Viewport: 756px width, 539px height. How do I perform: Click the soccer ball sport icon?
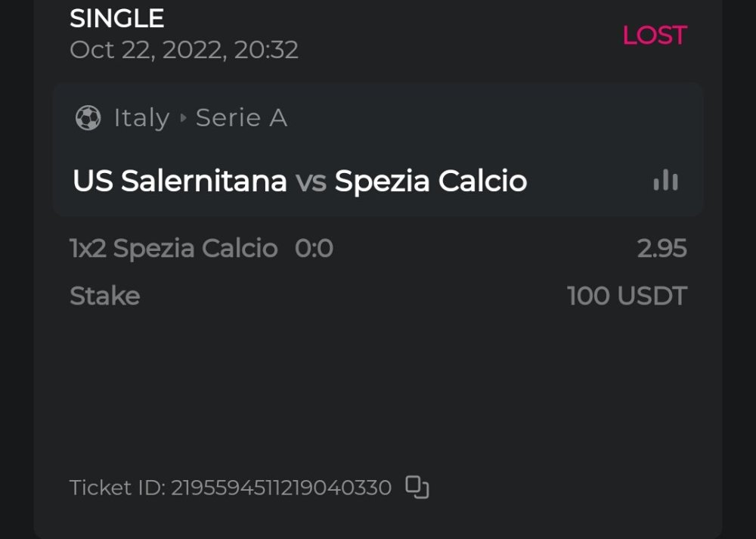88,118
